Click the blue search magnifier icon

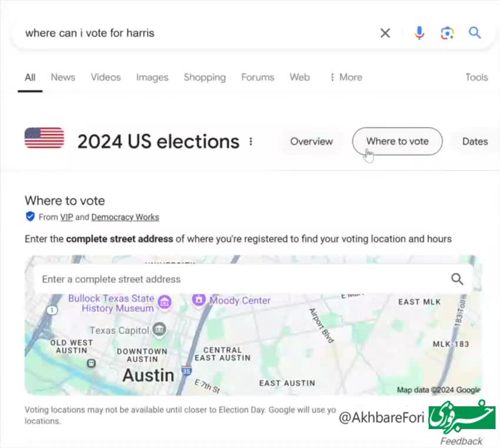[475, 33]
